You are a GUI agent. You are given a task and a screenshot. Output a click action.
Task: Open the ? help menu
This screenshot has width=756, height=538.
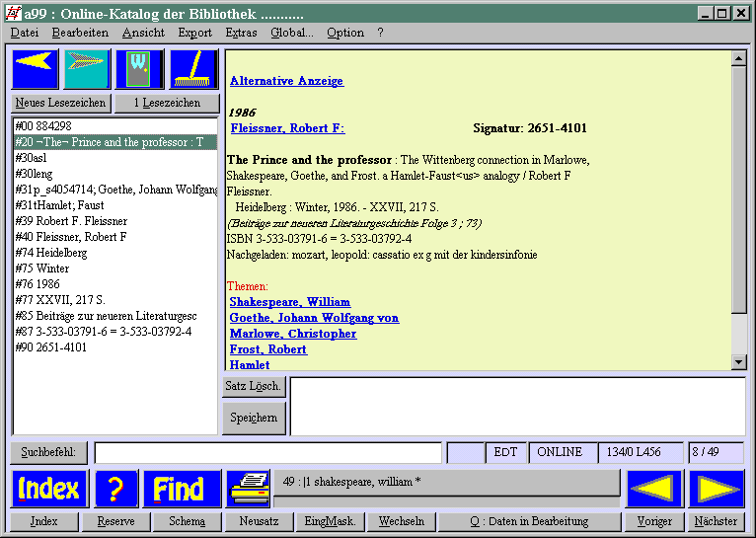coord(380,33)
